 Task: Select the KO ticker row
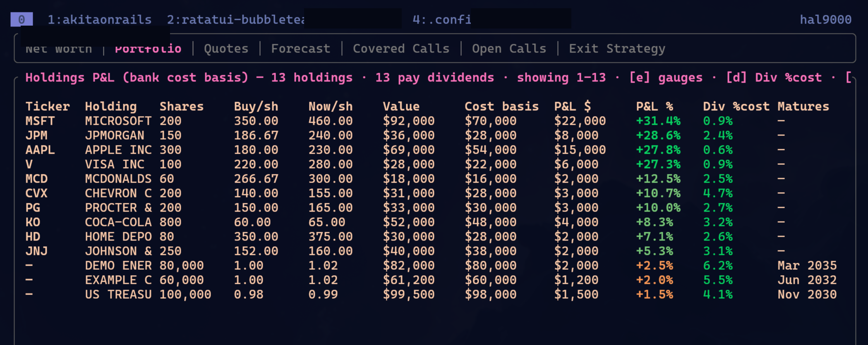[x=431, y=222]
